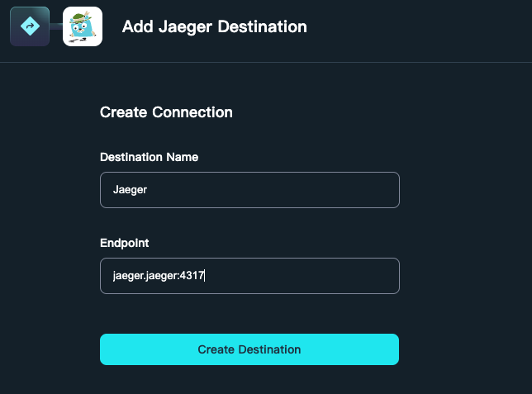Click the "Create Destination" button label text
The height and width of the screenshot is (394, 532).
click(x=249, y=349)
